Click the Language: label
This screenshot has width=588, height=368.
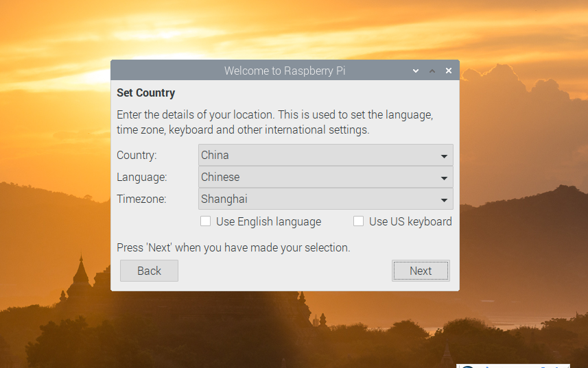coord(142,177)
